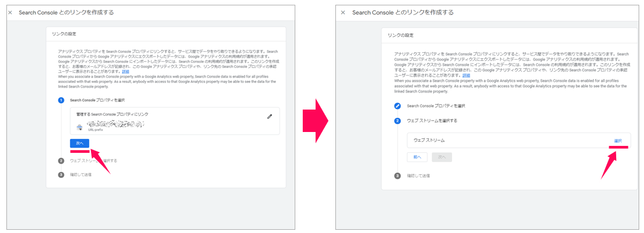Click grey step 2 circle, left dialog
The image size is (644, 233).
click(61, 160)
